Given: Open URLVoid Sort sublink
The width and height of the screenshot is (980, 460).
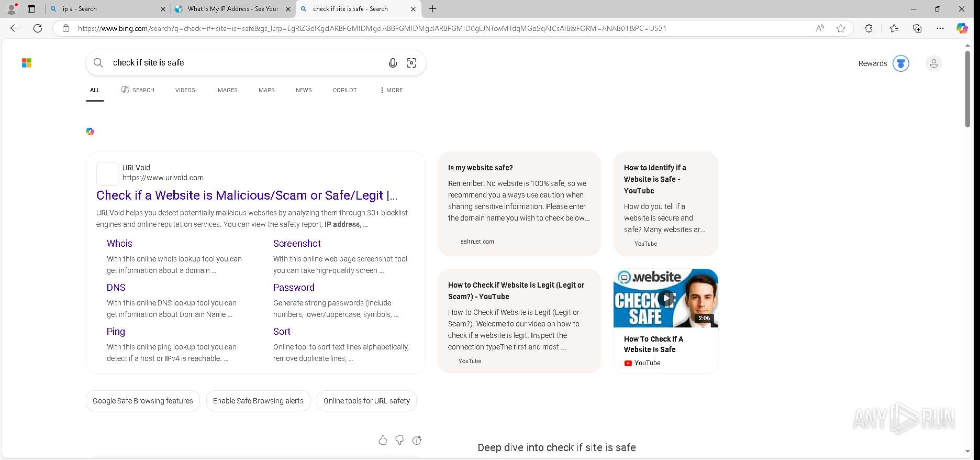Looking at the screenshot, I should pos(282,332).
